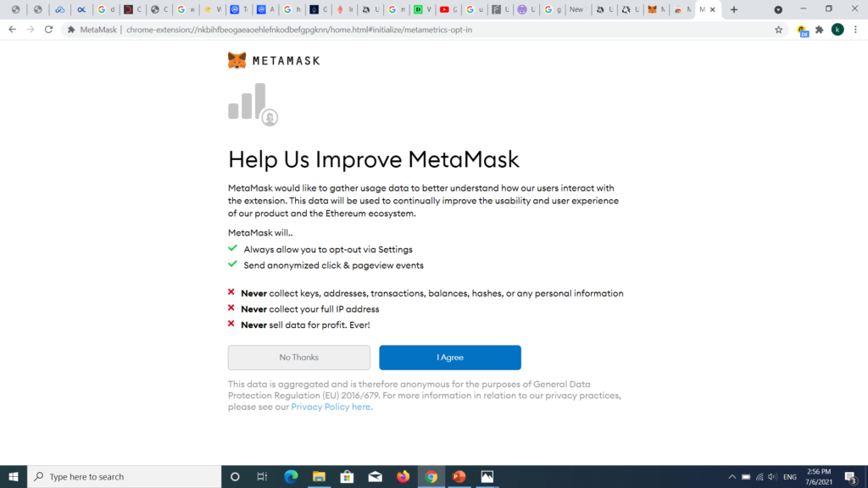Show hidden system tray icons

(732, 477)
